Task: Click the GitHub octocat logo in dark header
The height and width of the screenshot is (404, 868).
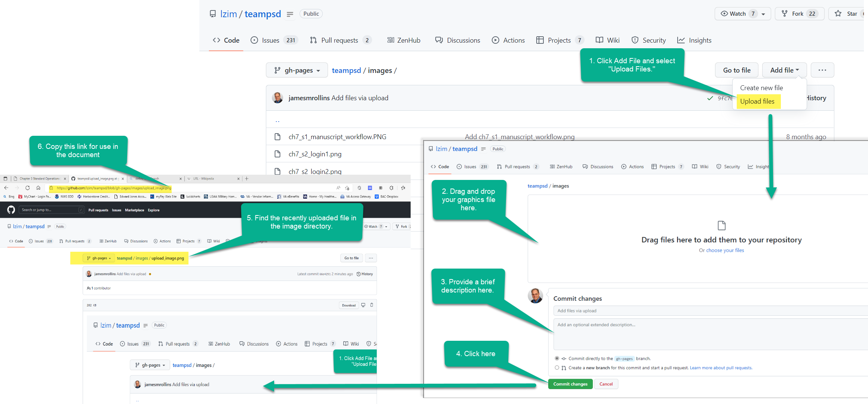Action: tap(11, 210)
